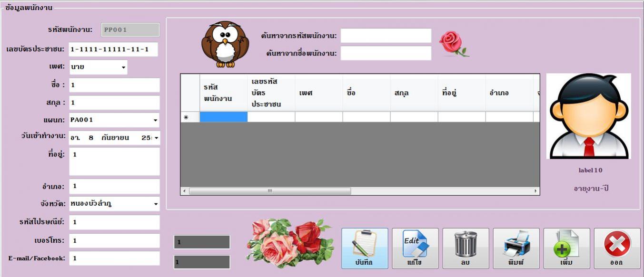
Task: Click the สกุล surname field
Action: tap(114, 103)
